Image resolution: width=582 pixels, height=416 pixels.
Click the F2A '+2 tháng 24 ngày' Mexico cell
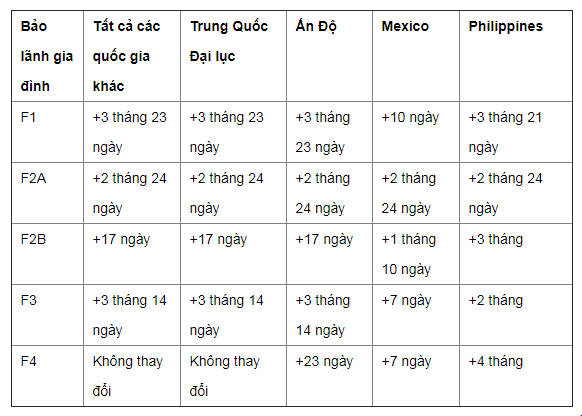tap(416, 193)
